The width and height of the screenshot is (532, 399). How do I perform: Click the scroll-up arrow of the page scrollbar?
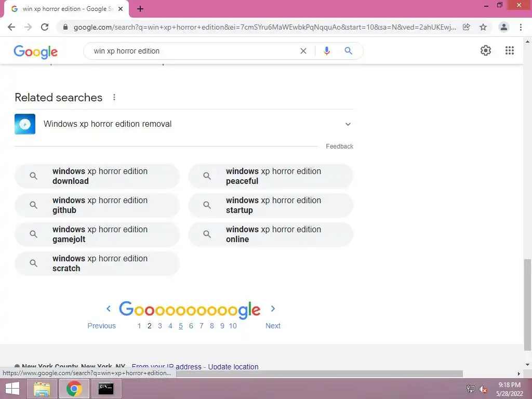pyautogui.click(x=527, y=42)
